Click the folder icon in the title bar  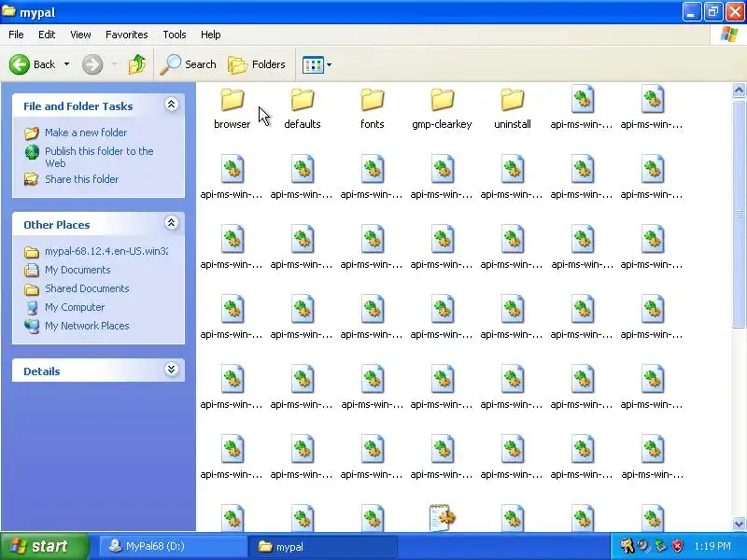pos(9,11)
